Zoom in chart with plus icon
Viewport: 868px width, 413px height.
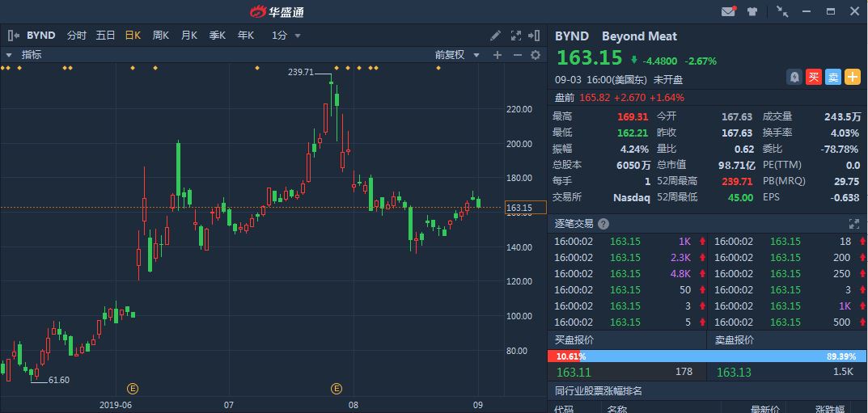tap(498, 55)
